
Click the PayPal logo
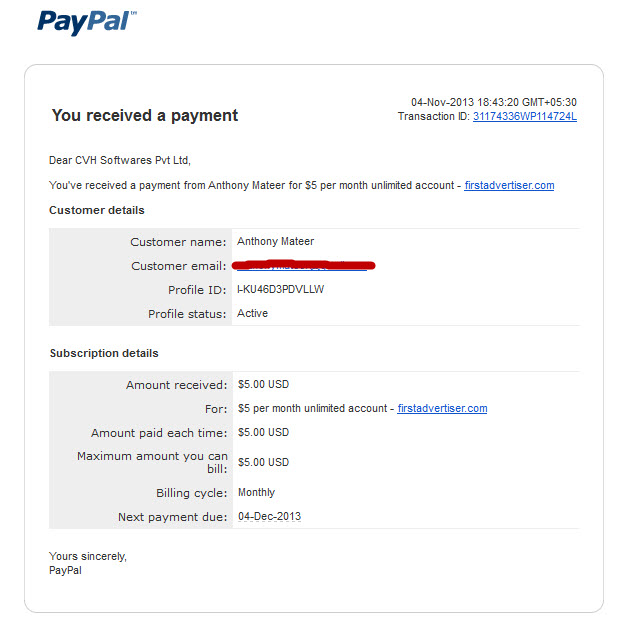tap(87, 22)
